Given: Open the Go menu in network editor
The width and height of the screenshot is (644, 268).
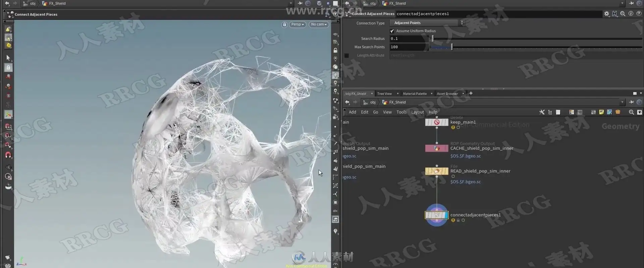Looking at the screenshot, I should pos(376,112).
